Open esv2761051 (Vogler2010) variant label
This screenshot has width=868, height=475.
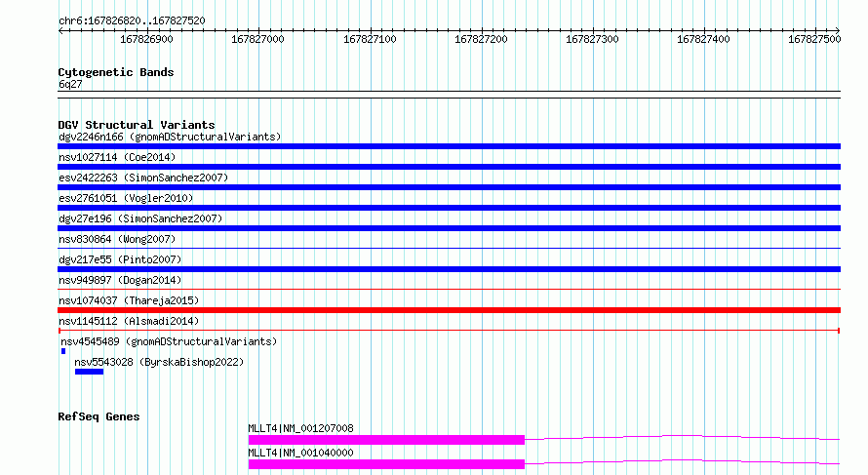126,198
